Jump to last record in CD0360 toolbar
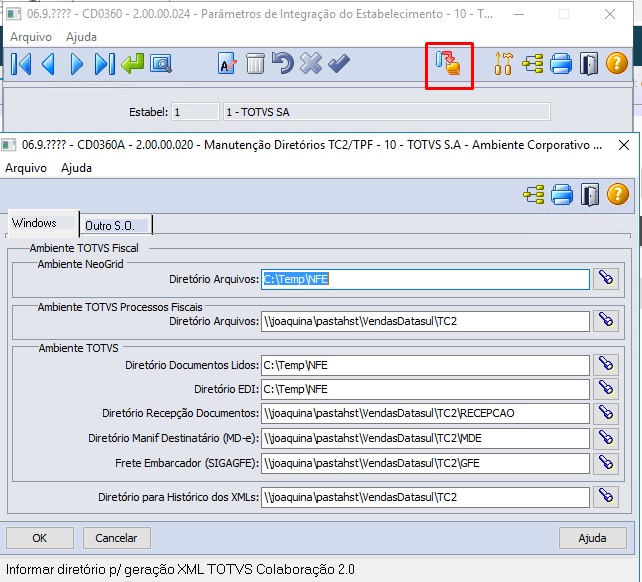The width and height of the screenshot is (642, 582). pyautogui.click(x=104, y=64)
